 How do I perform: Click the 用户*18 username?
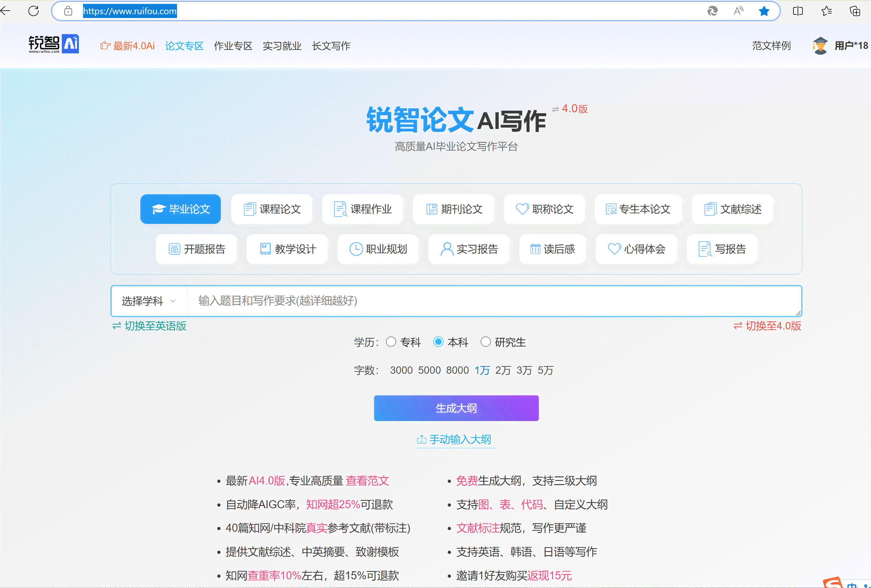(851, 46)
